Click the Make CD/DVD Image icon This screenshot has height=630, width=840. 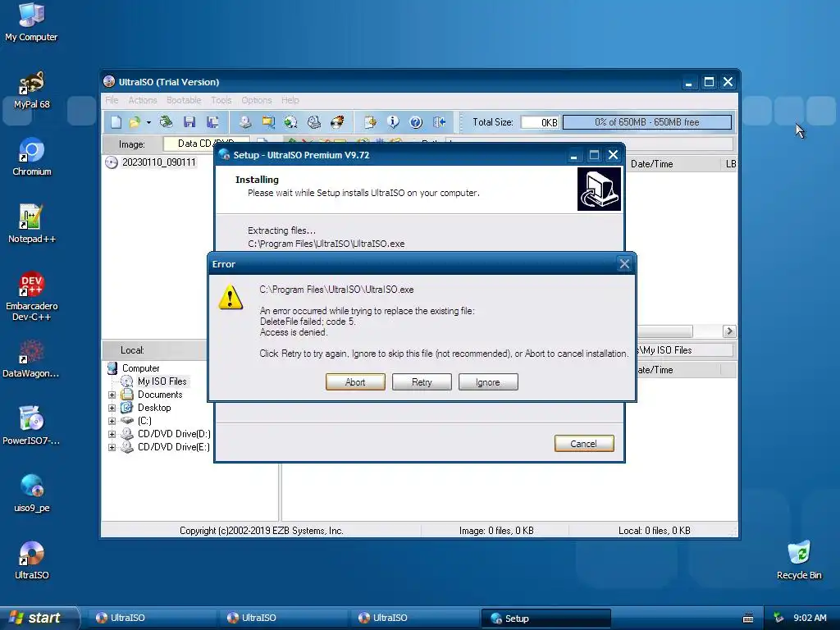pyautogui.click(x=245, y=122)
